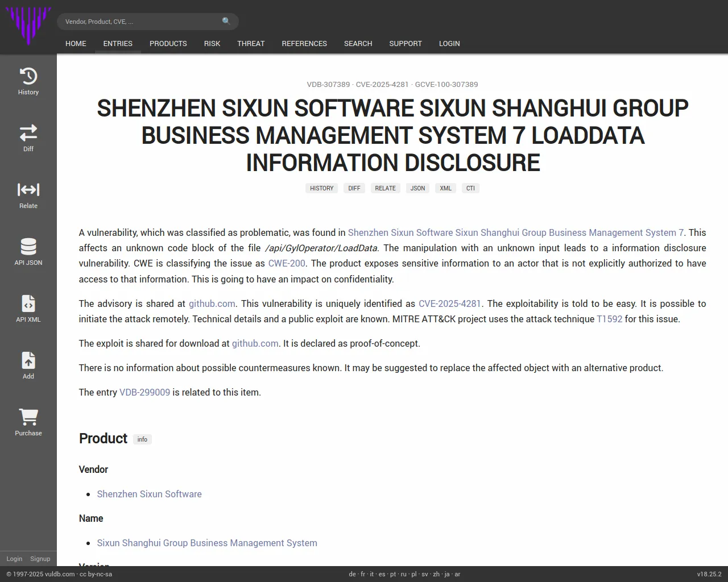Click the XML tag button under title
Image resolution: width=728 pixels, height=582 pixels.
coord(446,188)
